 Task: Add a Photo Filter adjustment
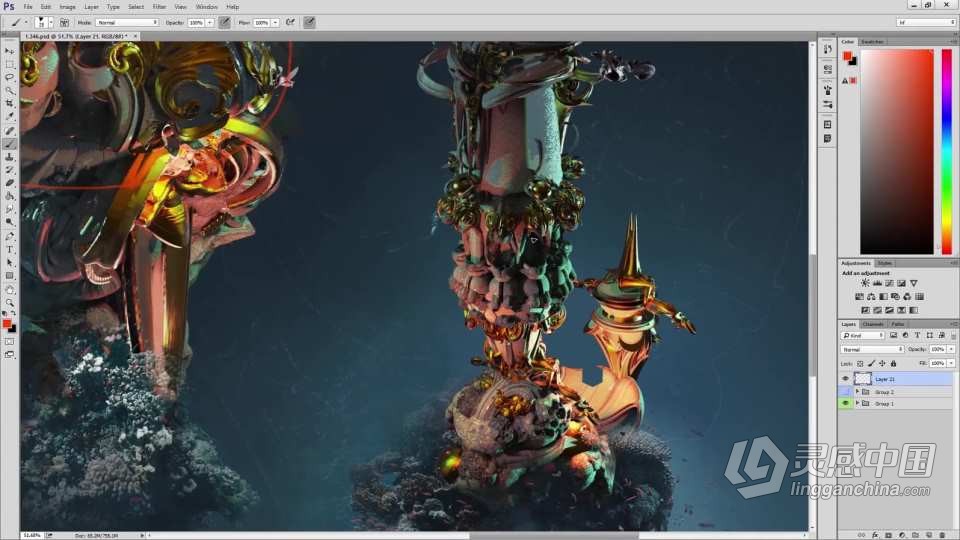pos(895,296)
